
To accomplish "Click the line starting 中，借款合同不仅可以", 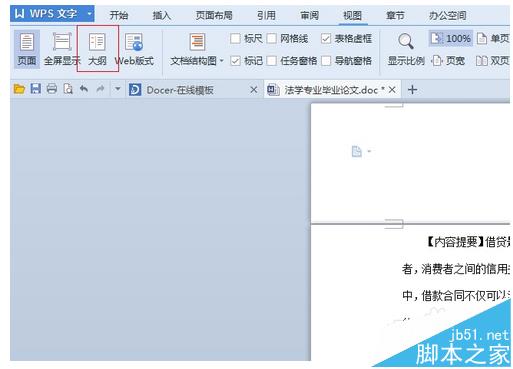I will [x=456, y=295].
